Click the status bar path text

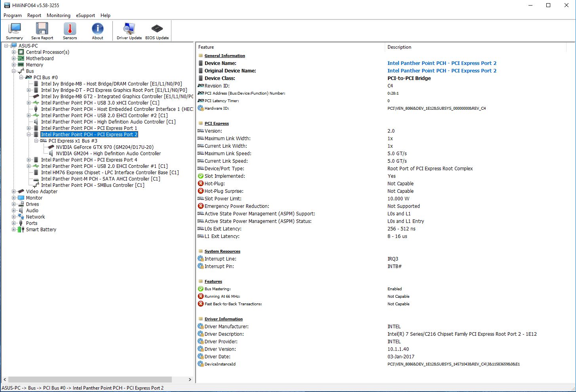pyautogui.click(x=83, y=388)
